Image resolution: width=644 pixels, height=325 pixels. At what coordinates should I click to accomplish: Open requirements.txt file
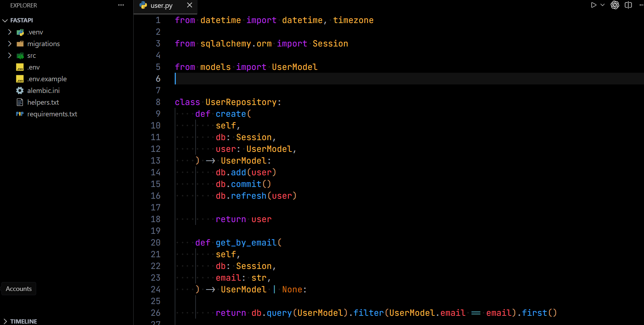pyautogui.click(x=52, y=114)
